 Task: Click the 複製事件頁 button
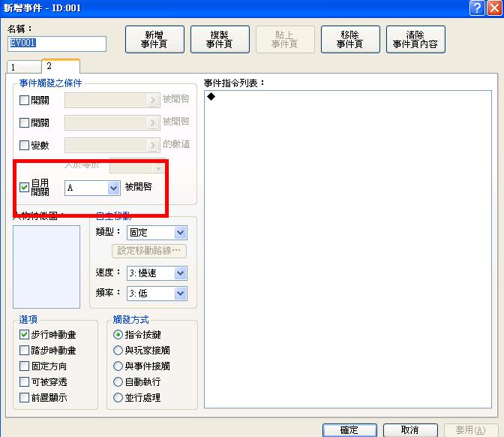tap(220, 39)
